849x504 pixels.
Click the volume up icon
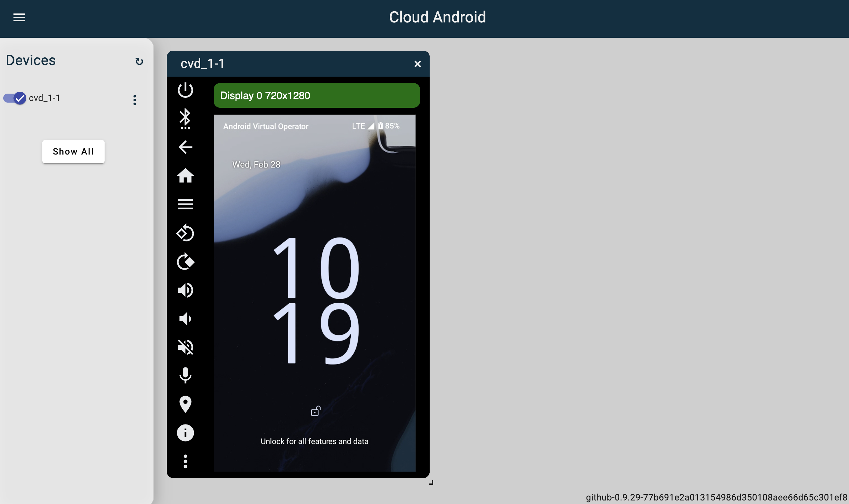[185, 290]
